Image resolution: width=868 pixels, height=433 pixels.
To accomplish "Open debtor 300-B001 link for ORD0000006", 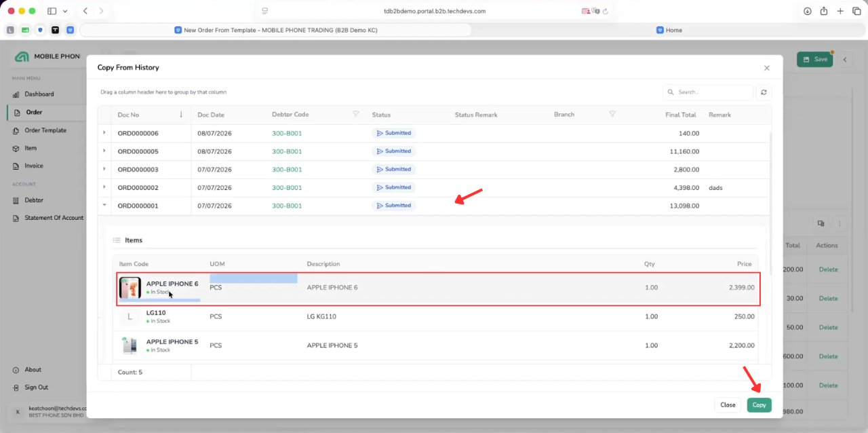I will click(287, 133).
